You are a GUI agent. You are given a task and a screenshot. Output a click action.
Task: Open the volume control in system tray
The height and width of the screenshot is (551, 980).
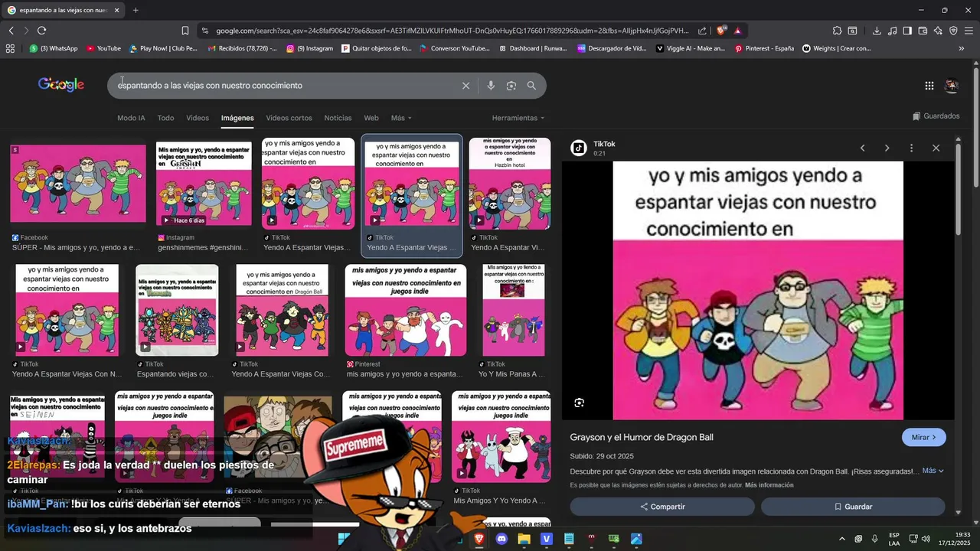pyautogui.click(x=925, y=539)
